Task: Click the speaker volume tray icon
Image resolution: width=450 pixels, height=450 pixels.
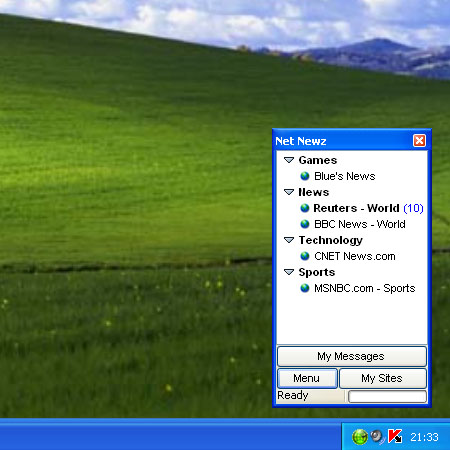Action: coord(377,436)
